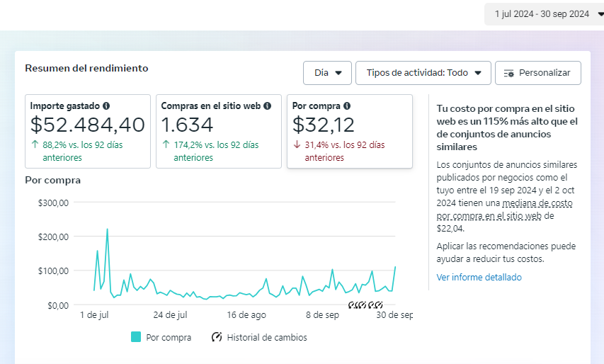Click the Personalizar button
The height and width of the screenshot is (364, 604).
[x=538, y=73]
